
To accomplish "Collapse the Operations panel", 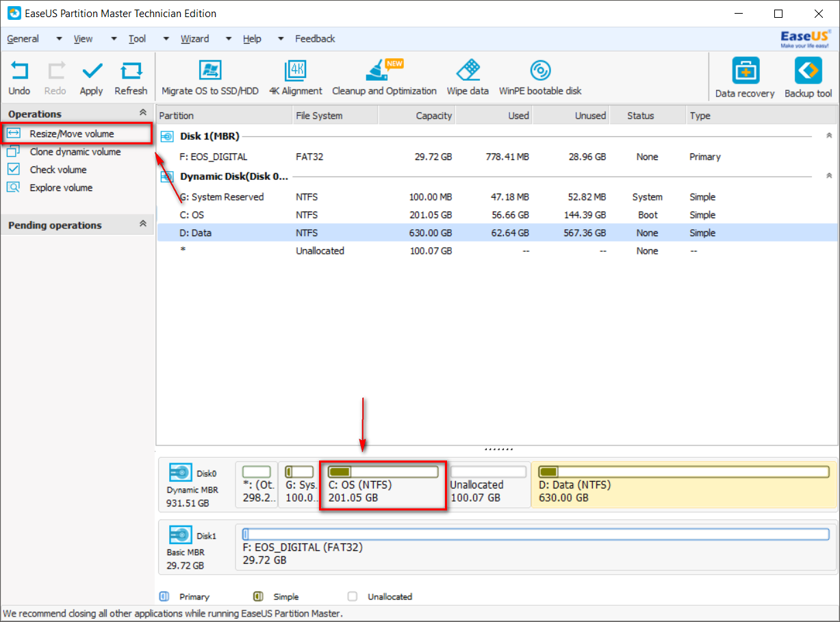I will pos(142,114).
